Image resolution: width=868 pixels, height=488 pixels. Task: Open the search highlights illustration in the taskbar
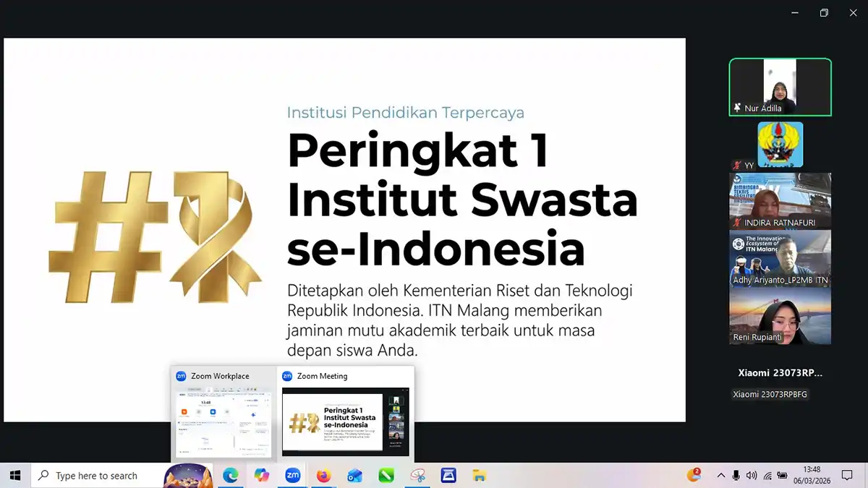tap(188, 476)
